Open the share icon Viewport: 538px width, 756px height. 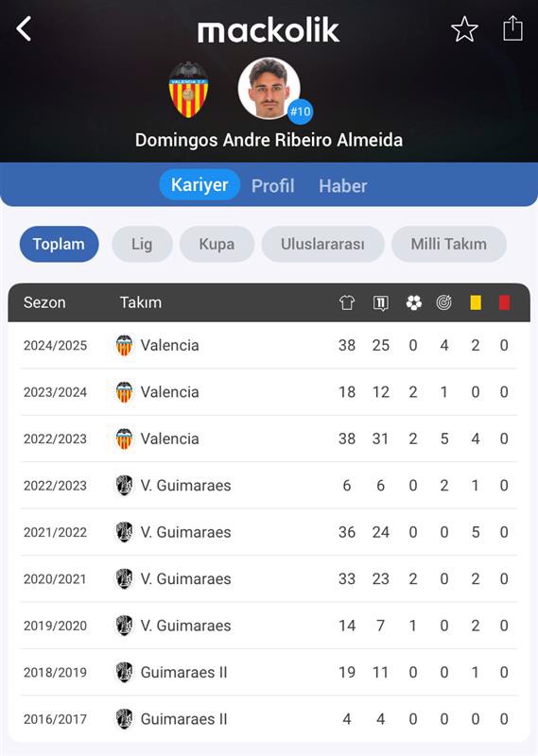pos(512,28)
